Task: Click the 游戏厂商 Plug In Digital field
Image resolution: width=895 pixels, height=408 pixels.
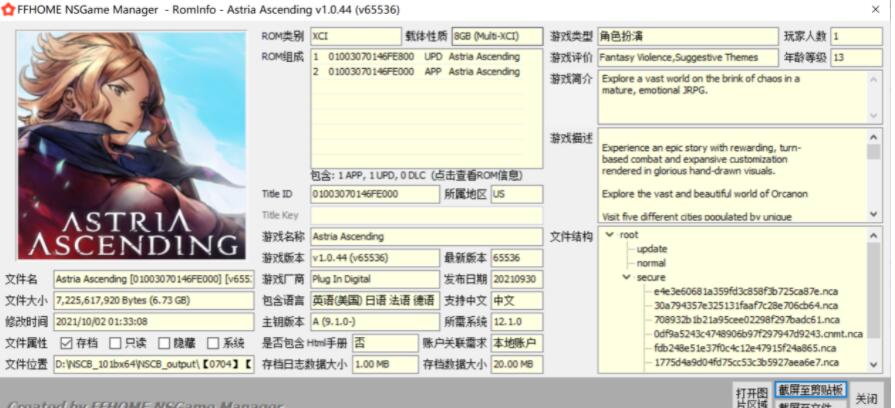Action: click(374, 279)
